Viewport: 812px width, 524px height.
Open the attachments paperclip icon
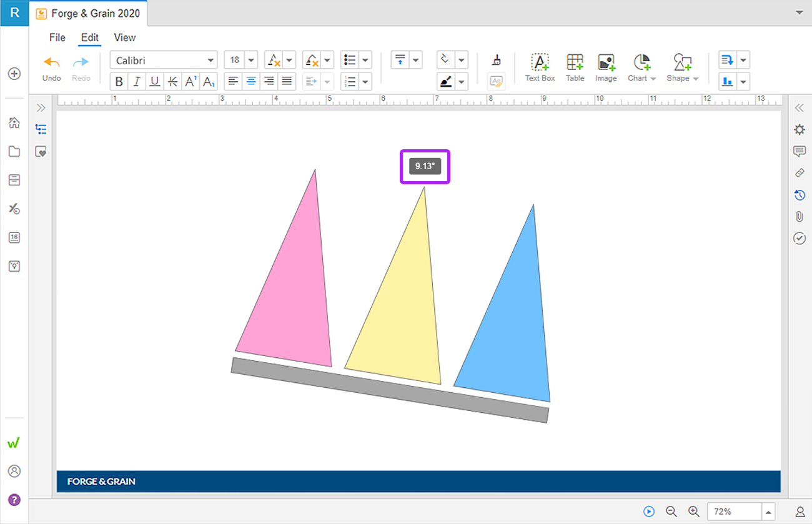799,217
